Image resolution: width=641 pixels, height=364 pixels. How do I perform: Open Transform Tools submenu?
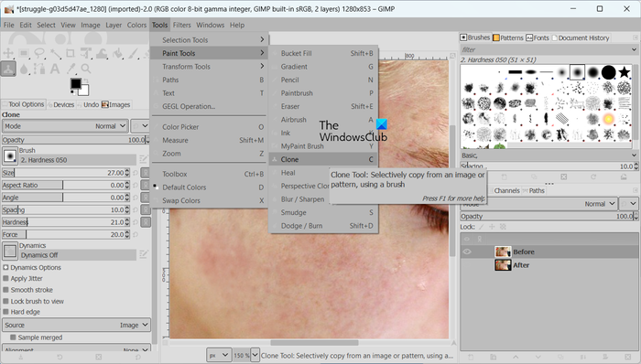coord(210,67)
